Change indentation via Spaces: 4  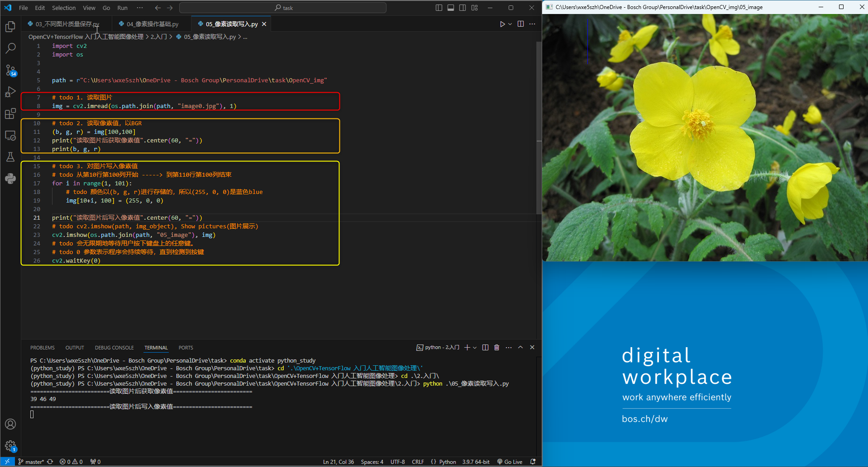372,462
